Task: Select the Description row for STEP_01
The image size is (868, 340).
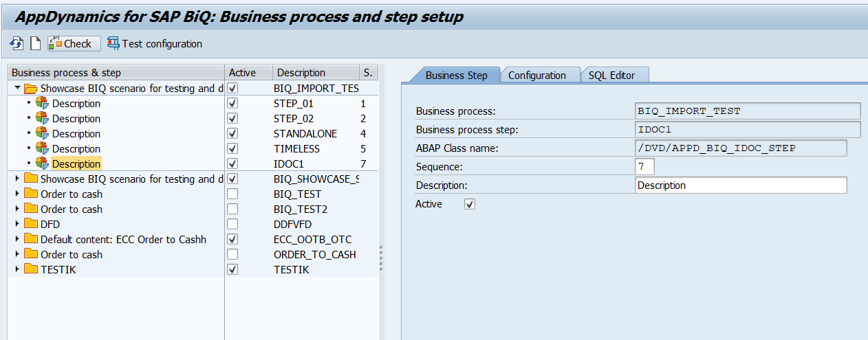Action: point(76,104)
